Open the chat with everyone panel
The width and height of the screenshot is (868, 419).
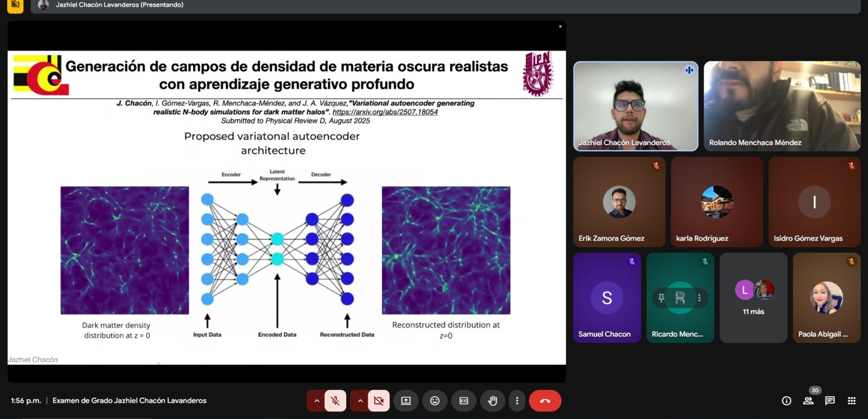pos(830,401)
